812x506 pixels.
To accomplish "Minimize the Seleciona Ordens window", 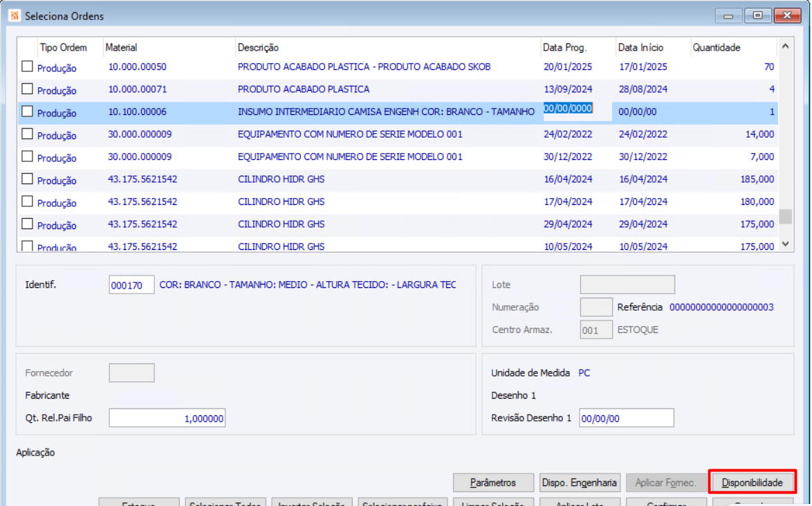I will [728, 15].
